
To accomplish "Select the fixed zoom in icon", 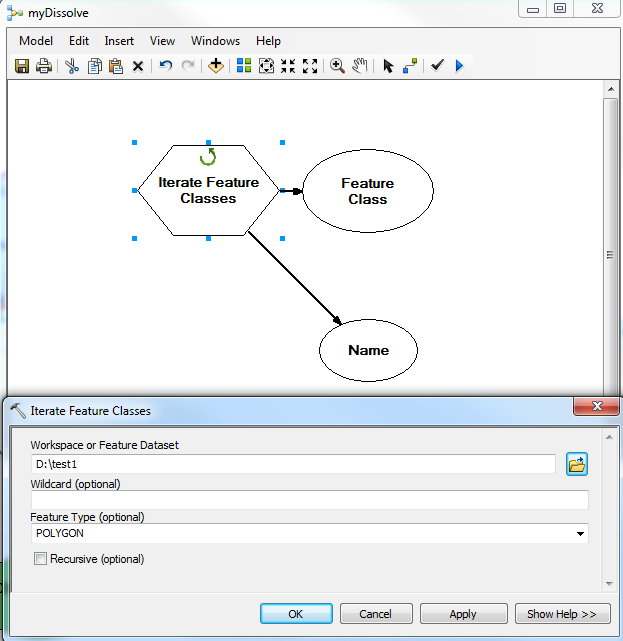I will click(288, 66).
